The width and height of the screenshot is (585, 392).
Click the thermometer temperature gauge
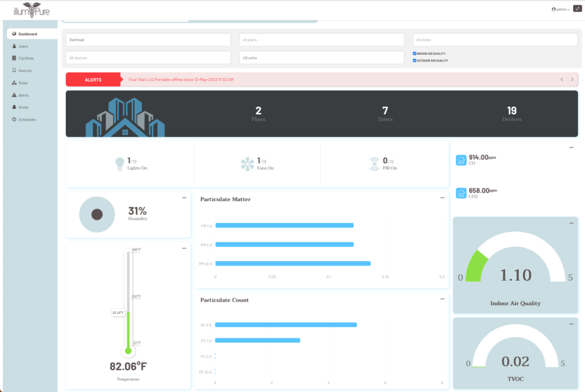pos(128,303)
